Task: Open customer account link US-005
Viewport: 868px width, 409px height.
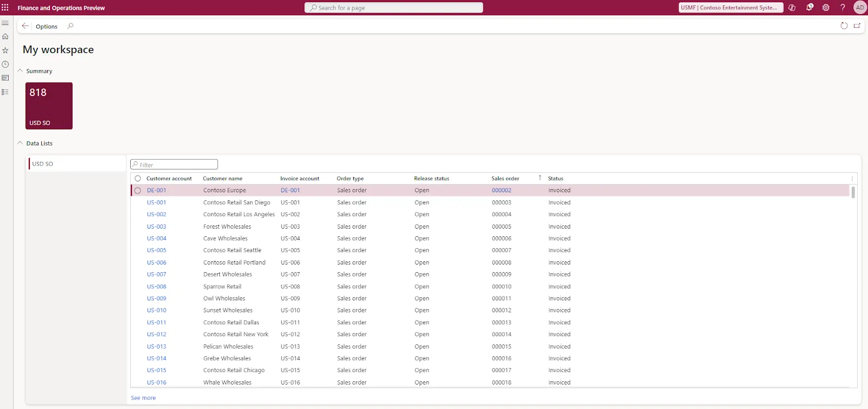Action: point(157,250)
